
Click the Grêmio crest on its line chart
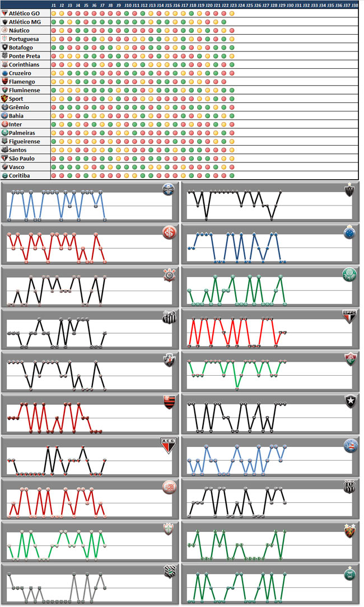click(x=168, y=189)
